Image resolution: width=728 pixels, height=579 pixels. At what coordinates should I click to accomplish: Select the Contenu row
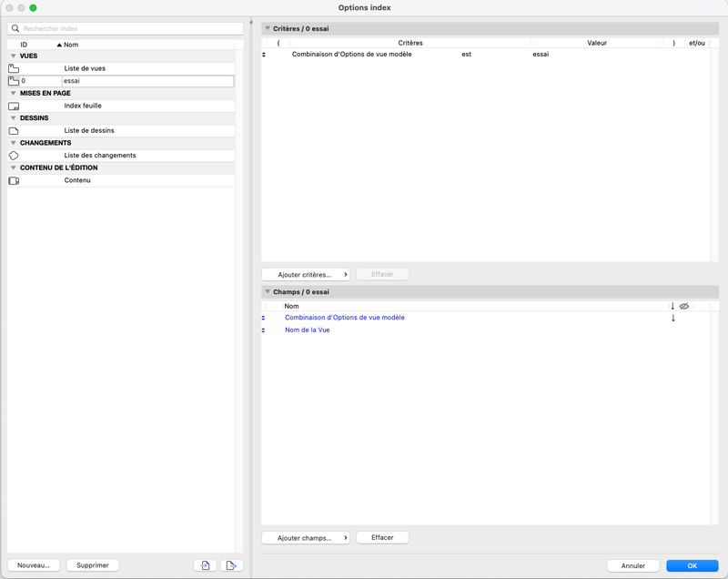tap(121, 180)
